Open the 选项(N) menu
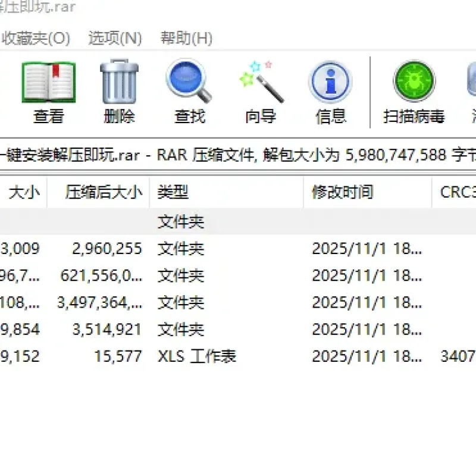Screen dimensions: 476x476 coord(115,39)
